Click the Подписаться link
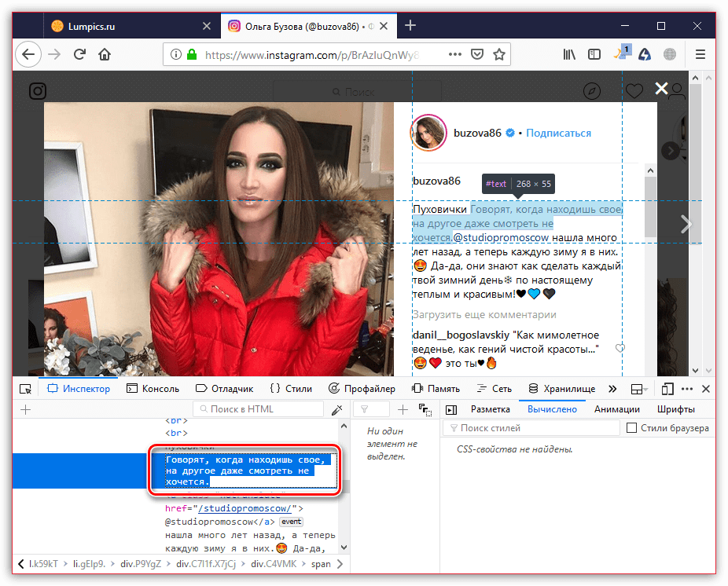The width and height of the screenshot is (728, 586). click(x=558, y=133)
